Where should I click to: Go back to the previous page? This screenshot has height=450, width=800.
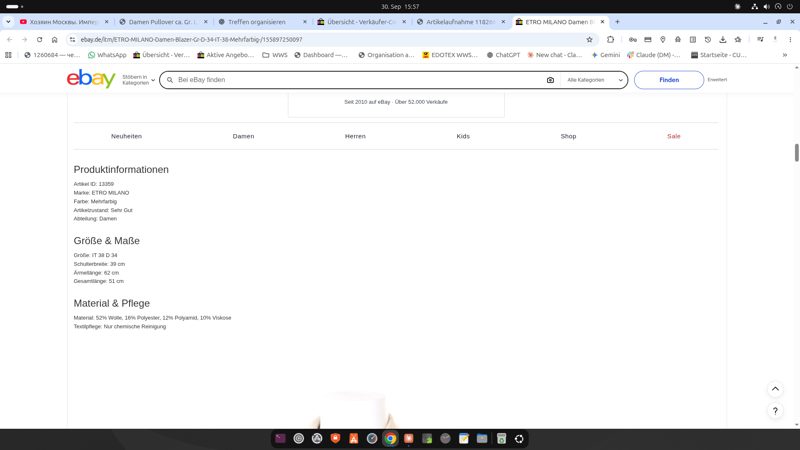tap(9, 39)
